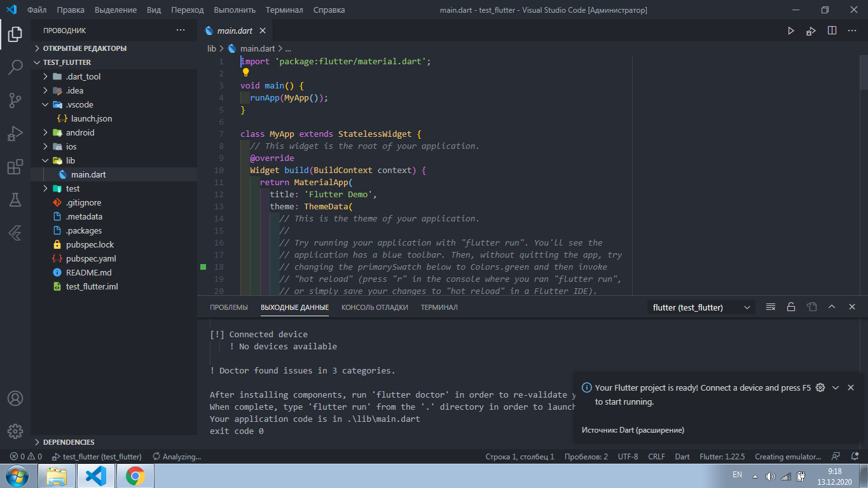
Task: Open the Source Control view
Action: point(15,100)
